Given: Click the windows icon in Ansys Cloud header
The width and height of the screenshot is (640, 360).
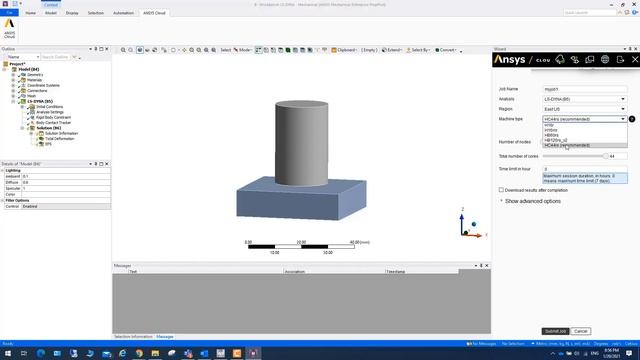Looking at the screenshot, I should pos(590,60).
